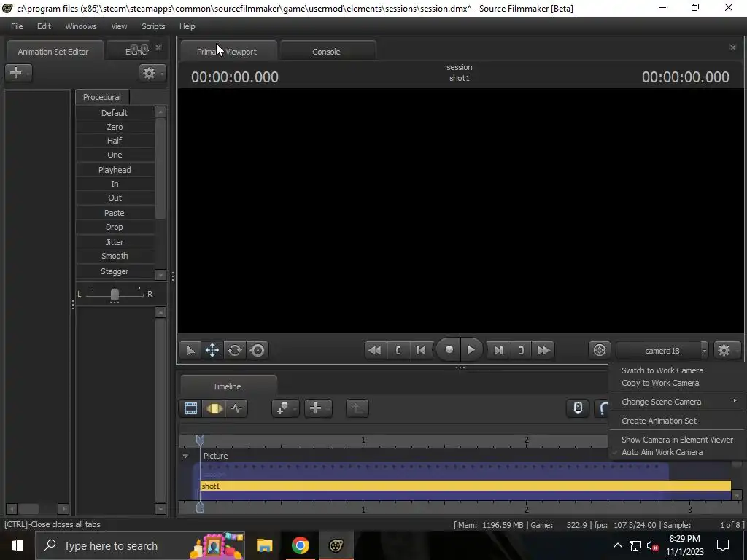Click the fast rewind playback button
747x560 pixels.
[x=375, y=351]
